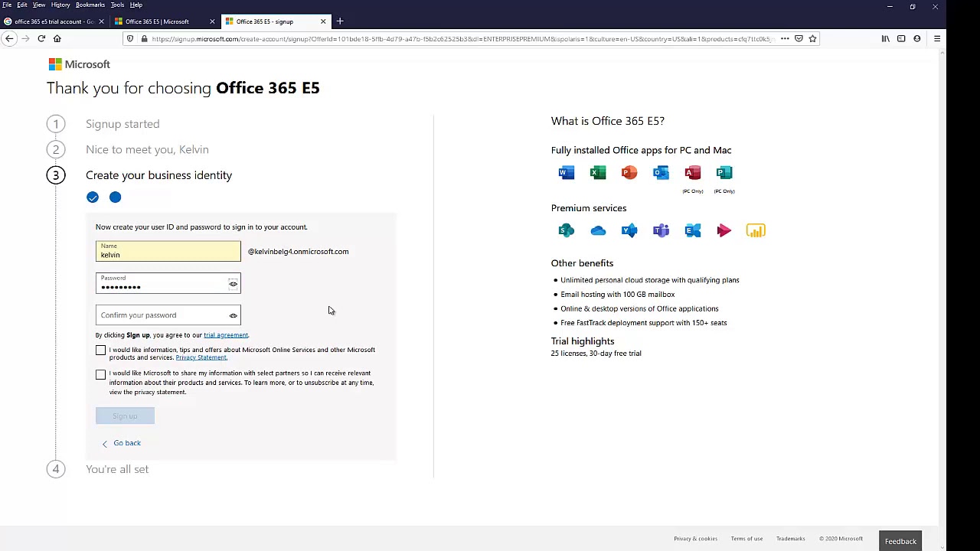Viewport: 980px width, 551px height.
Task: Click the Confirm your password field
Action: pos(168,315)
